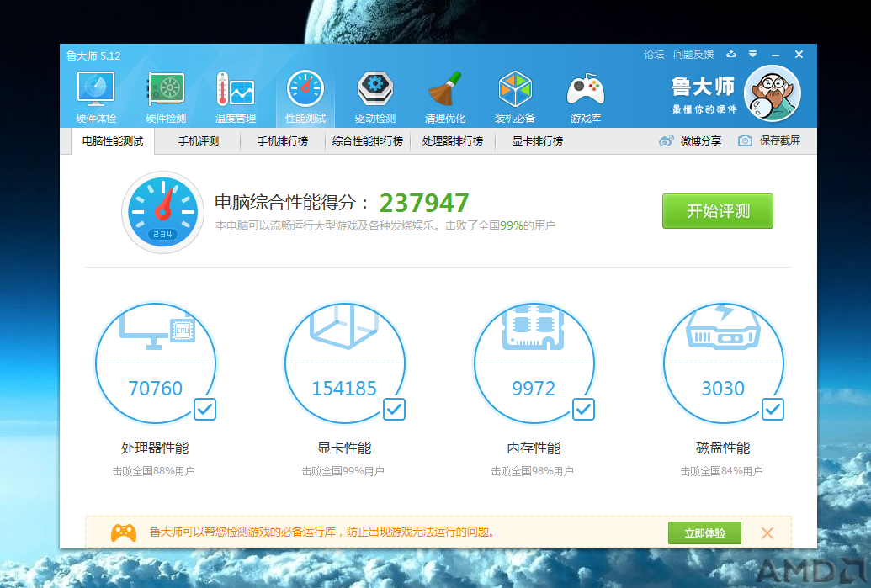Click the 处理器性能 label
The height and width of the screenshot is (588, 871).
[155, 448]
